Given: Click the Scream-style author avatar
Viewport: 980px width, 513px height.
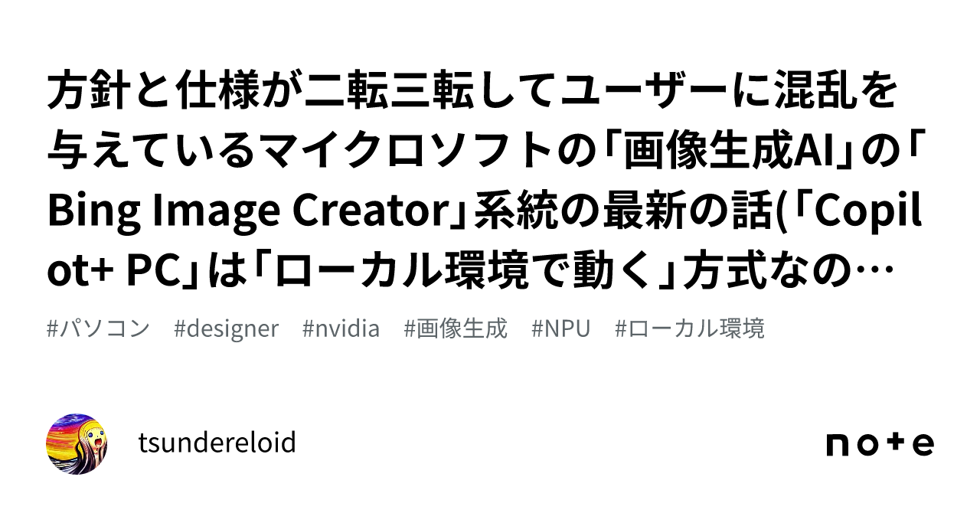Looking at the screenshot, I should pyautogui.click(x=77, y=443).
